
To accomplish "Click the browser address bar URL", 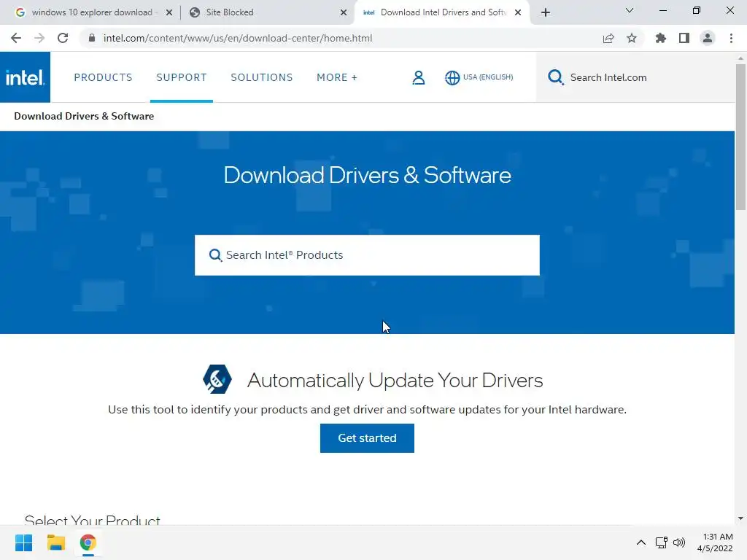I will coord(238,38).
